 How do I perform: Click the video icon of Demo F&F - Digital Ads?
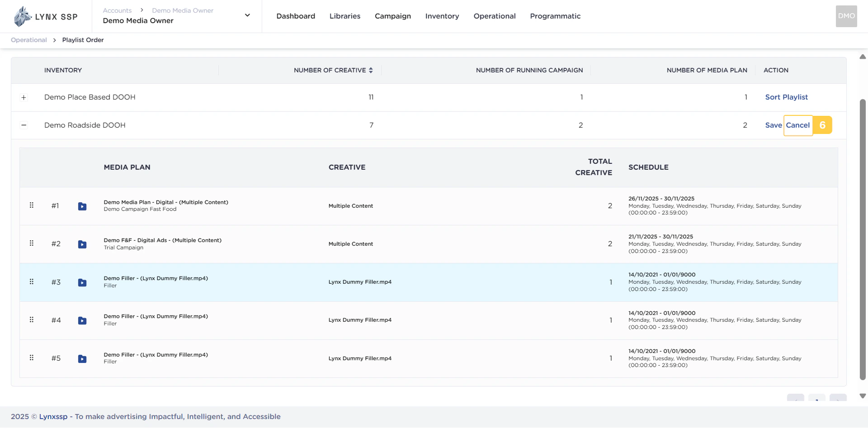[82, 244]
